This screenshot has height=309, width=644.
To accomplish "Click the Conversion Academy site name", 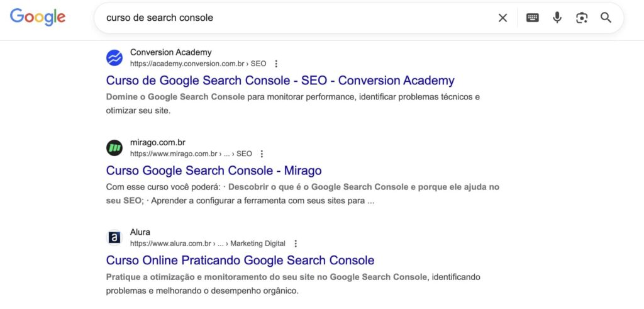I will click(x=170, y=52).
